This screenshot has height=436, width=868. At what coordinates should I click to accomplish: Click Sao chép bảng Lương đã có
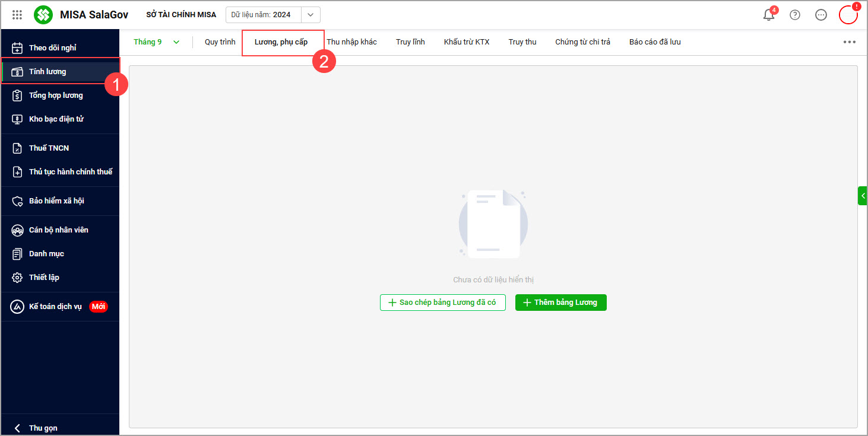click(x=443, y=303)
